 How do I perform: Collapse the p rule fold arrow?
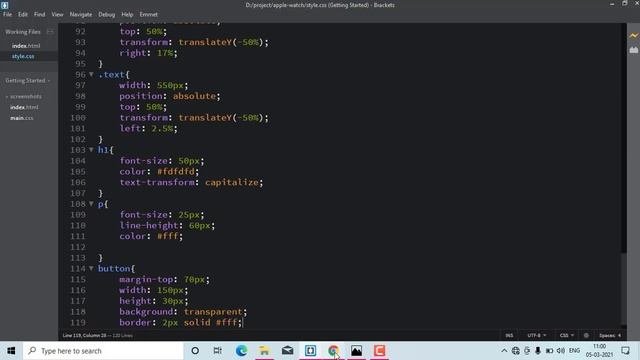91,204
